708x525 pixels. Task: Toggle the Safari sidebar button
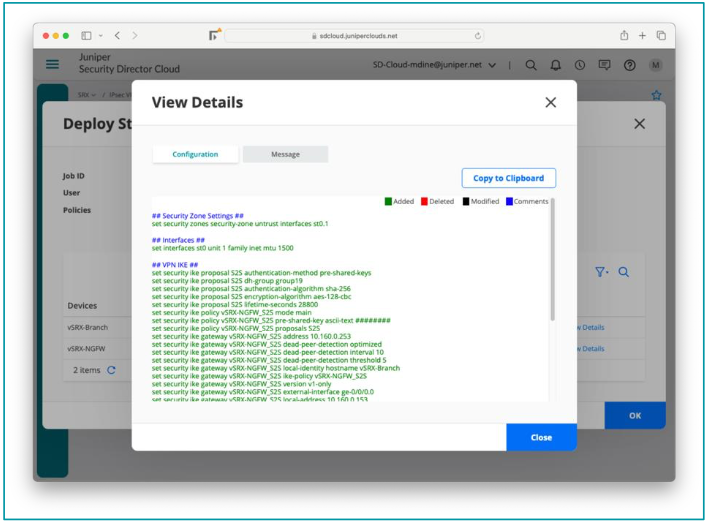87,35
